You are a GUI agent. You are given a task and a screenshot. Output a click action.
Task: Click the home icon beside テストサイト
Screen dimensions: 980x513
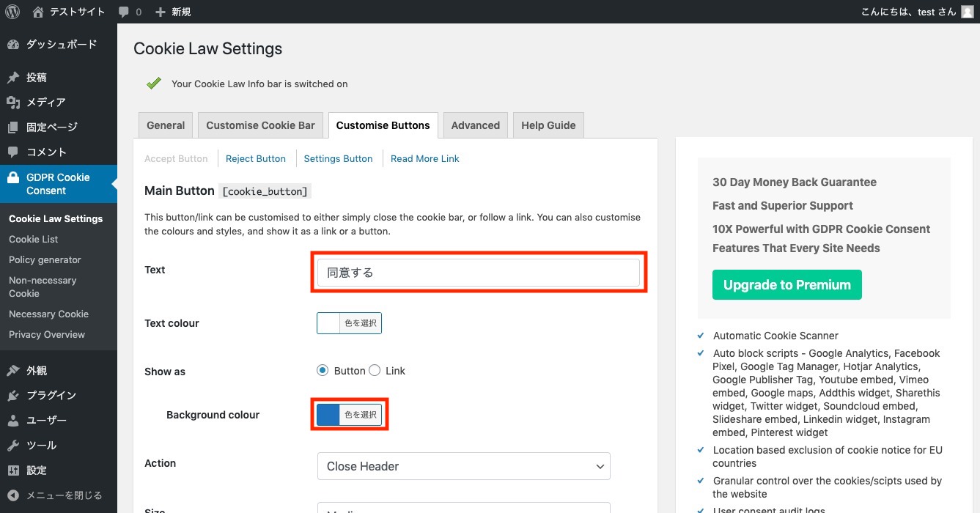click(x=38, y=12)
